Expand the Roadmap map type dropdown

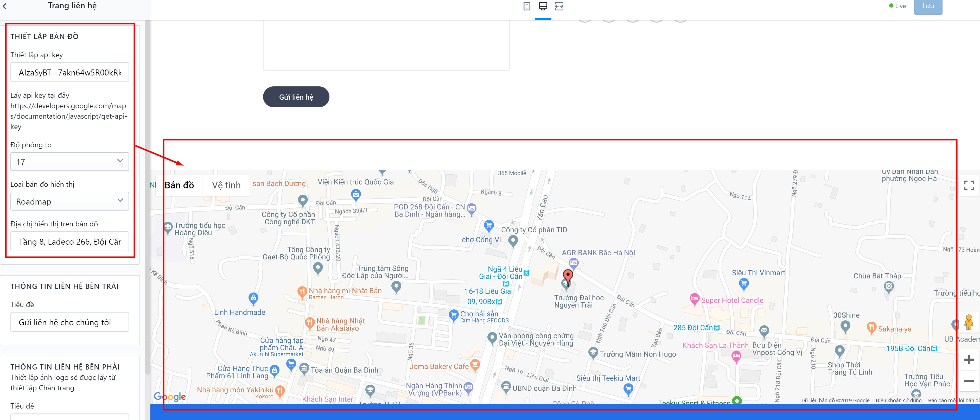(70, 201)
